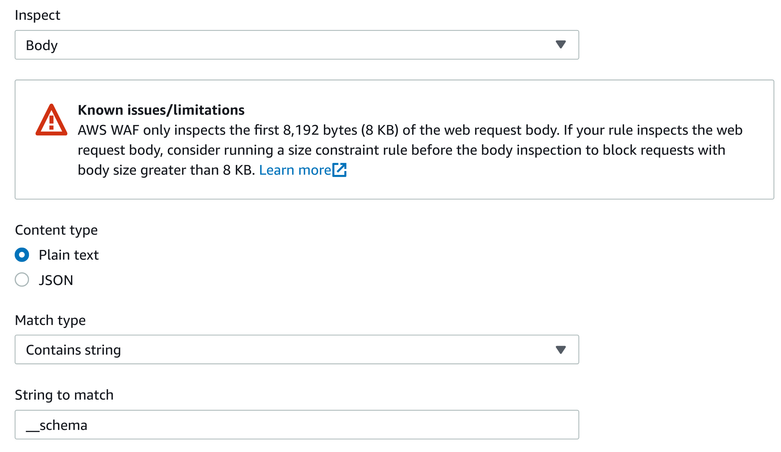Click the 8 KB text near Learn more
The image size is (781, 452).
238,170
